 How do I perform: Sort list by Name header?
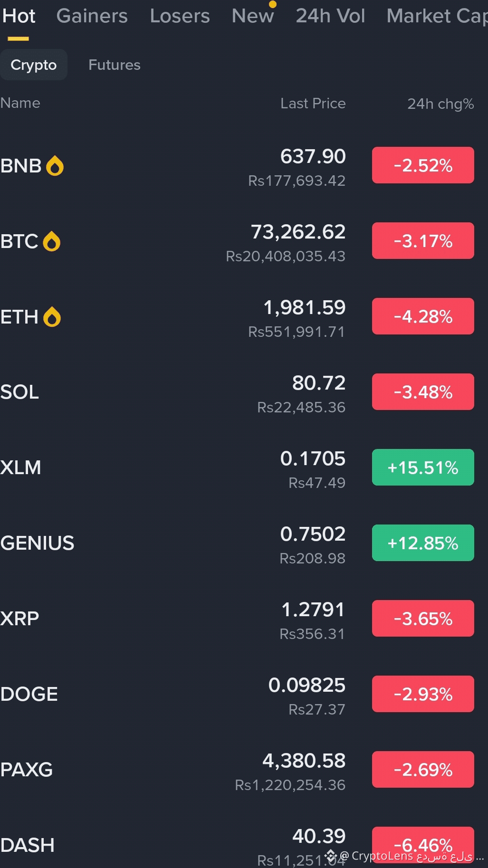[x=20, y=103]
